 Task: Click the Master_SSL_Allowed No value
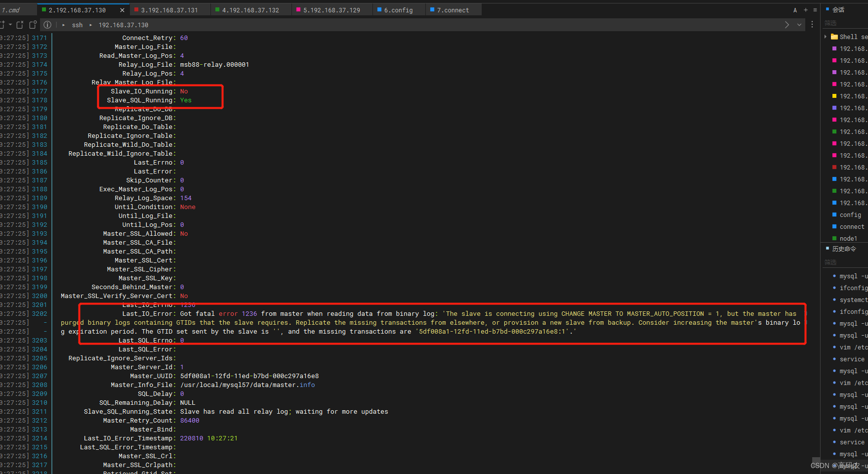(x=184, y=233)
